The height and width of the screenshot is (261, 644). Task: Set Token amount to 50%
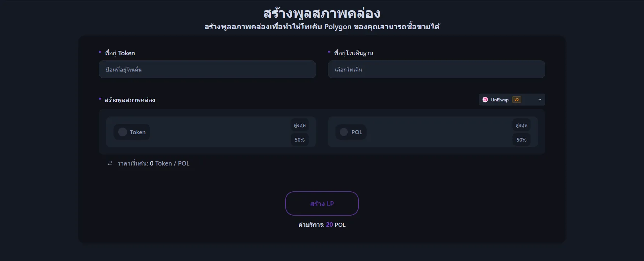pos(300,140)
